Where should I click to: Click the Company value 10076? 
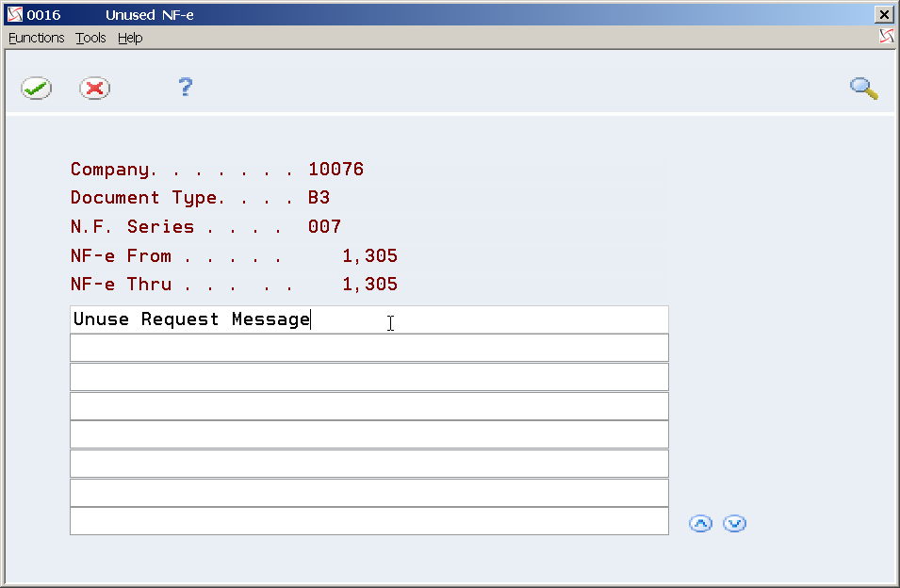(335, 170)
